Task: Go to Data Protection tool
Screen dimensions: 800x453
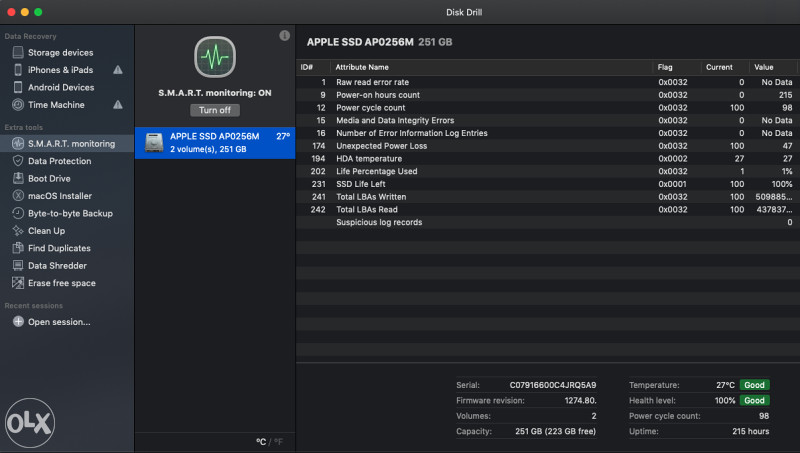Action: tap(60, 161)
